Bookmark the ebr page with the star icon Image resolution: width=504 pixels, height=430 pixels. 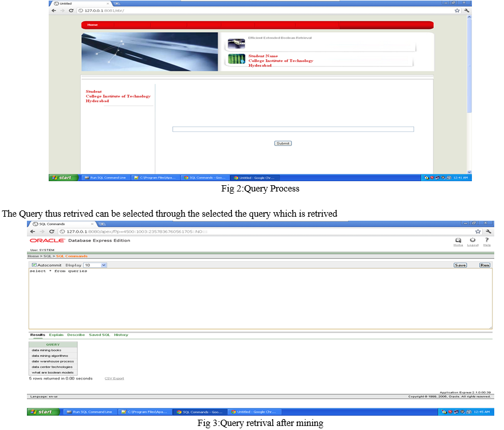click(457, 11)
